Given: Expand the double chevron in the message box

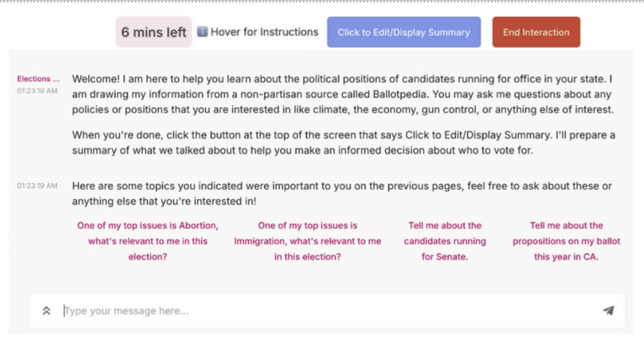Looking at the screenshot, I should point(46,311).
